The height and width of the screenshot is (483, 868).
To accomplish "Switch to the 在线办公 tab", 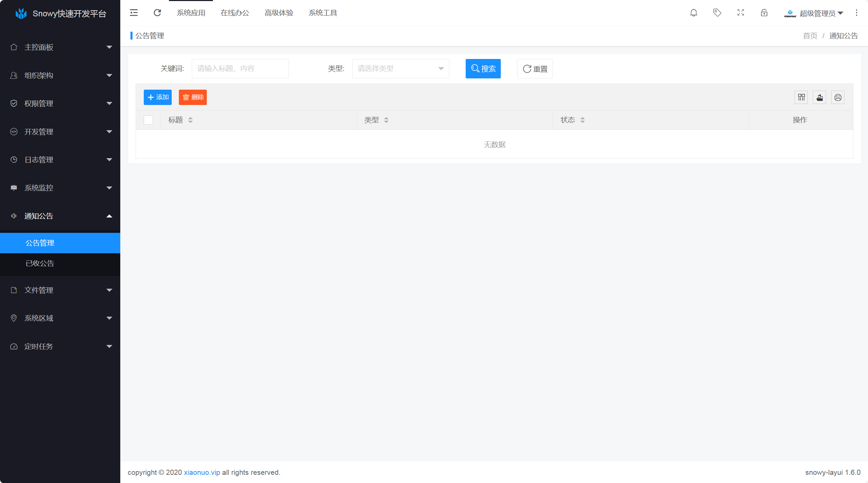I will [x=235, y=13].
